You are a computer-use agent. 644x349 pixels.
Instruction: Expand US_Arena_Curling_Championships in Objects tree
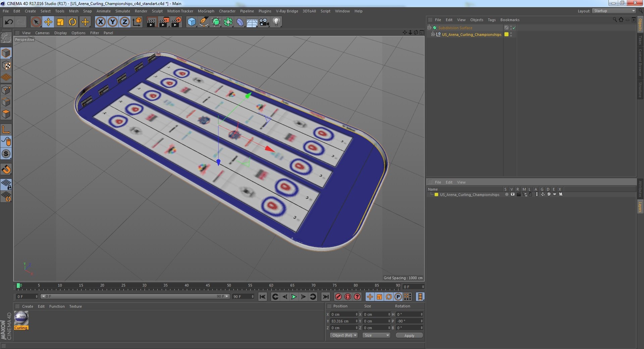[433, 34]
